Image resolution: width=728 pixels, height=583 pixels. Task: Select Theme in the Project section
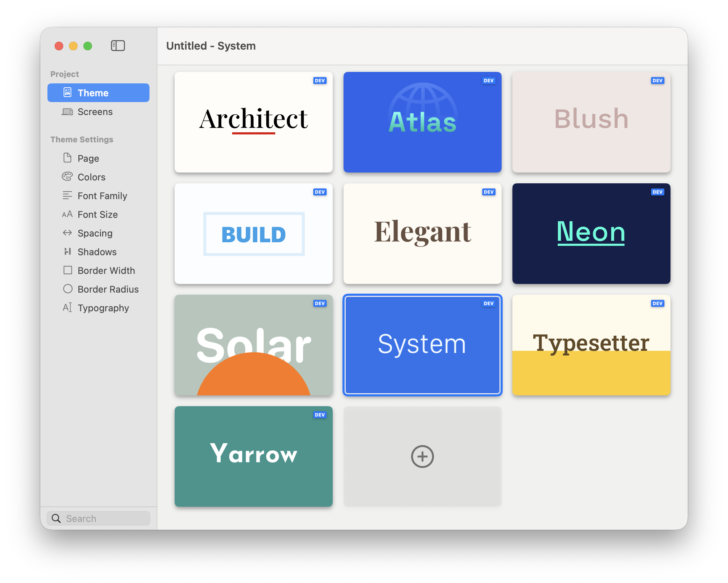[98, 93]
